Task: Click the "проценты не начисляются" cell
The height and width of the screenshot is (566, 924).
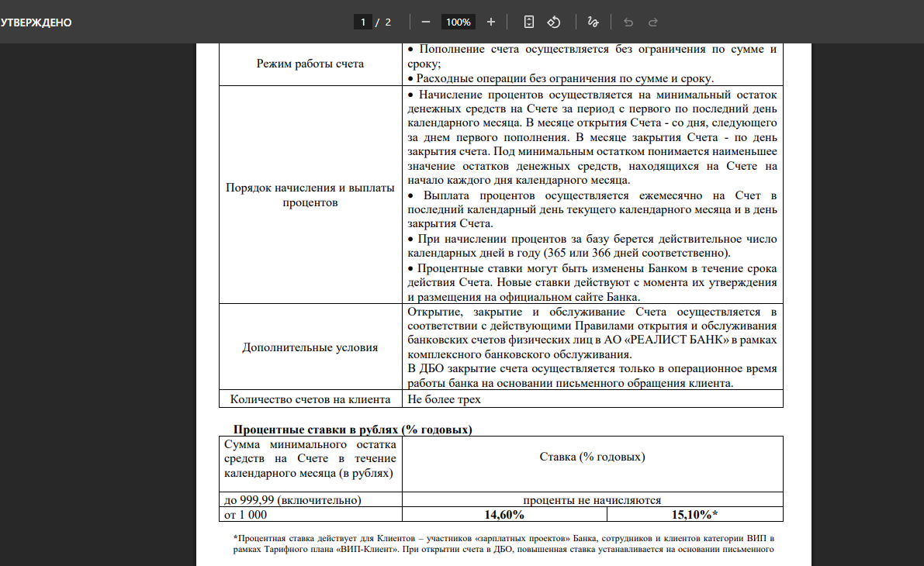Action: (592, 500)
